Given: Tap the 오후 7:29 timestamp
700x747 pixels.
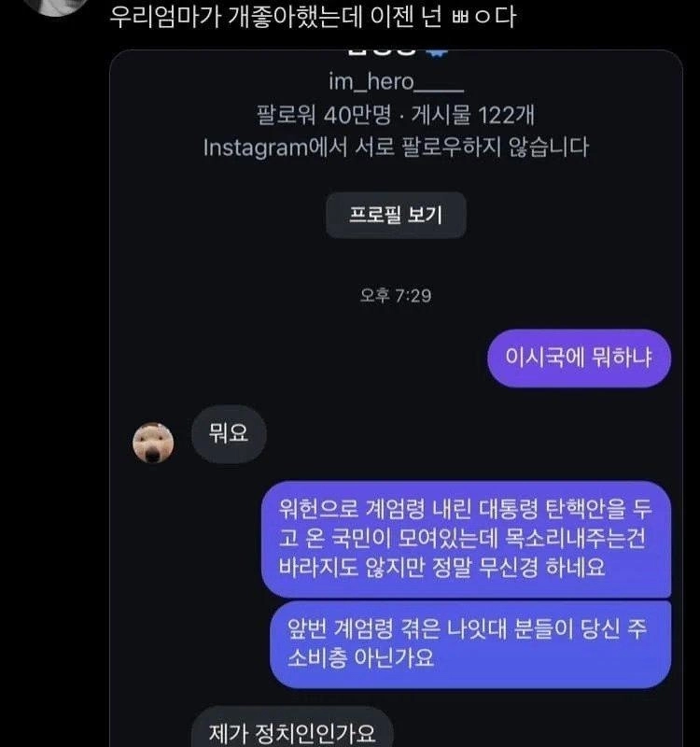Looking at the screenshot, I should [x=396, y=296].
